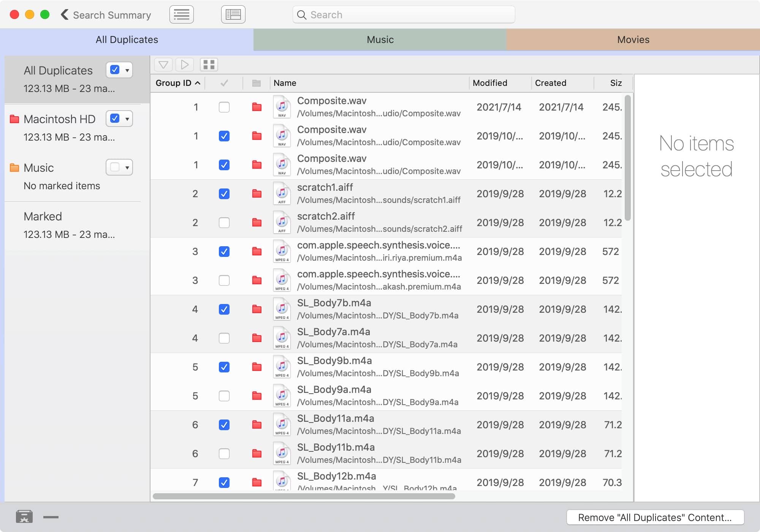
Task: Click the MPEG 4 icon for SL_Body11b.m4a
Action: coord(282,454)
